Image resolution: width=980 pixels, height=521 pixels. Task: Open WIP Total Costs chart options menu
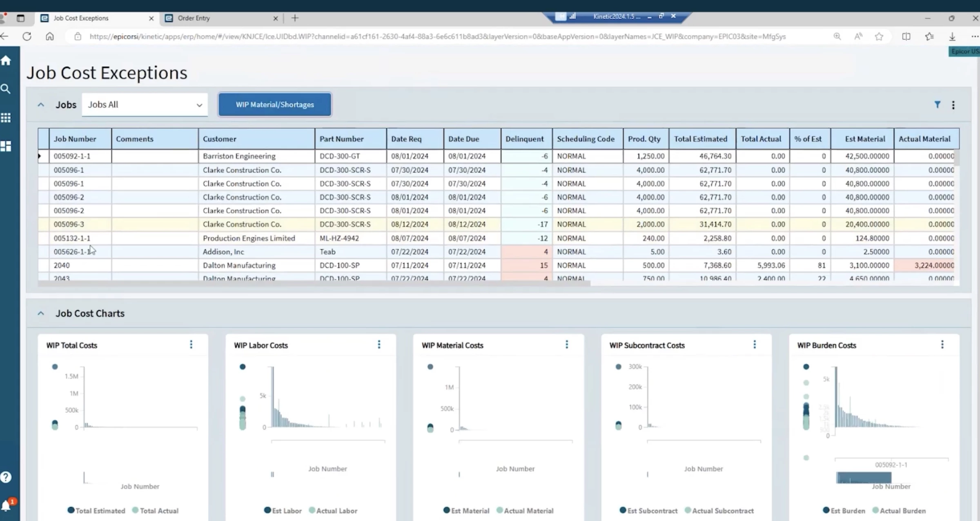pyautogui.click(x=191, y=344)
